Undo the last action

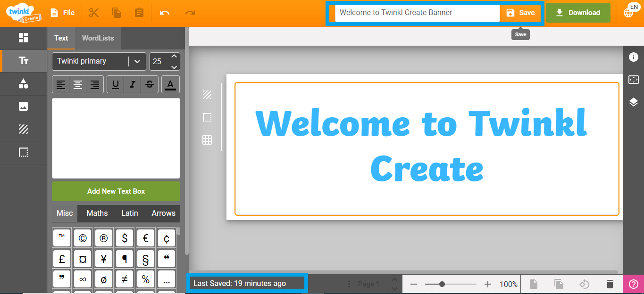click(165, 13)
